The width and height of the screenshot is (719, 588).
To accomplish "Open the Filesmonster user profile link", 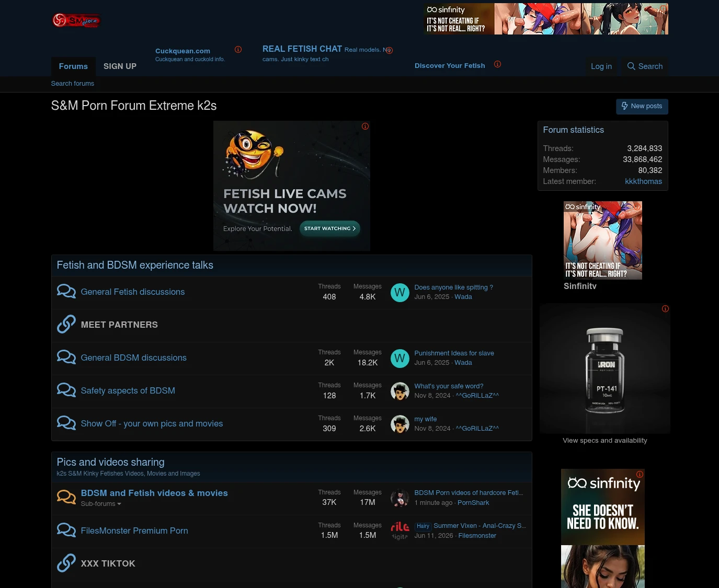I will pos(477,536).
